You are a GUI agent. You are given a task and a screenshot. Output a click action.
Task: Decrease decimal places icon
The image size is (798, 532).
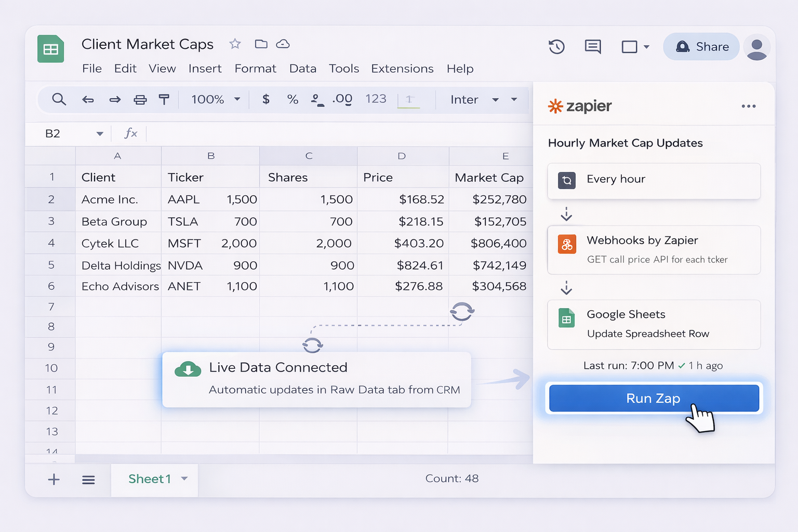pyautogui.click(x=317, y=100)
